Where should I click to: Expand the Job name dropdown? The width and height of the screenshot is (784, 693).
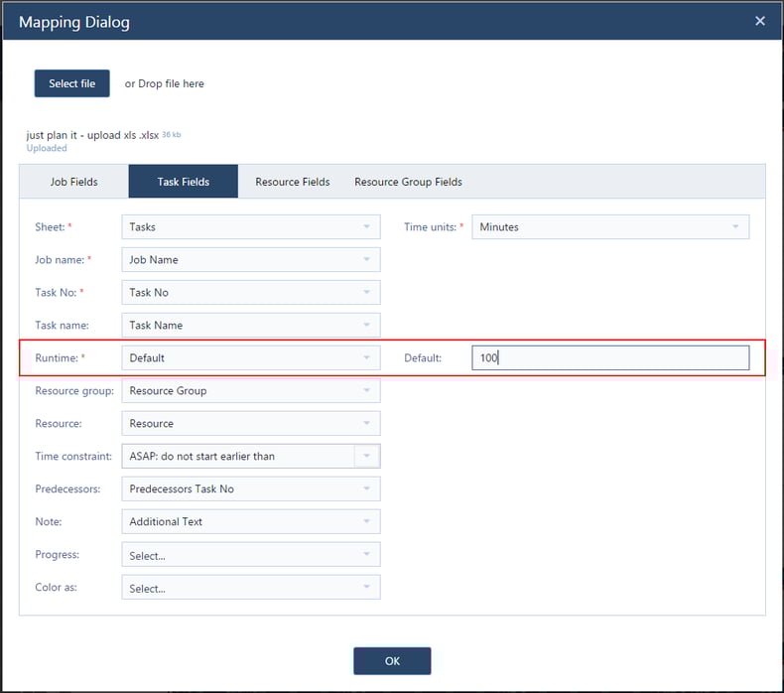tap(250, 260)
